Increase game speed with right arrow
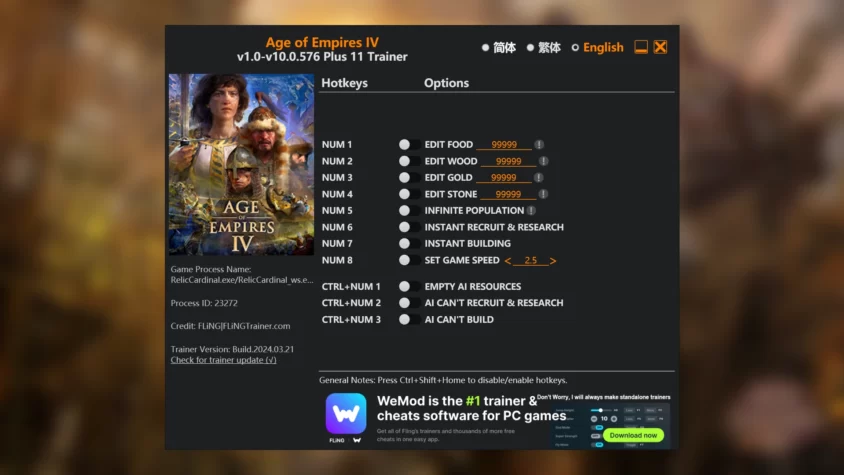Image resolution: width=844 pixels, height=475 pixels. (553, 261)
